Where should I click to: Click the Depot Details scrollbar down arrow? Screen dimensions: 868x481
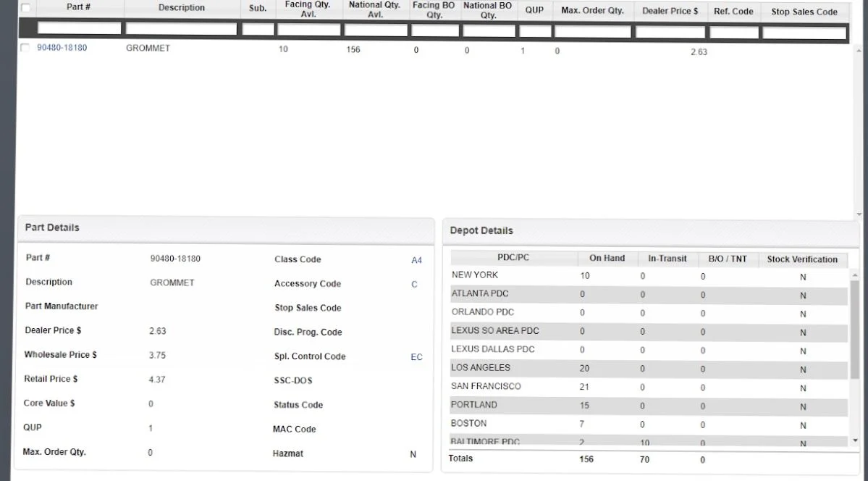click(x=855, y=440)
